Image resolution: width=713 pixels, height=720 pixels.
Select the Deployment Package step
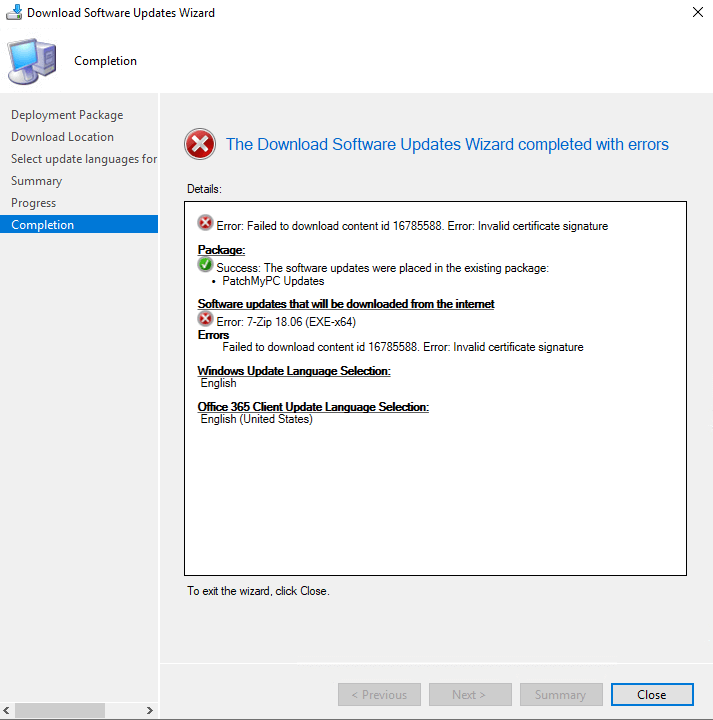(x=67, y=115)
